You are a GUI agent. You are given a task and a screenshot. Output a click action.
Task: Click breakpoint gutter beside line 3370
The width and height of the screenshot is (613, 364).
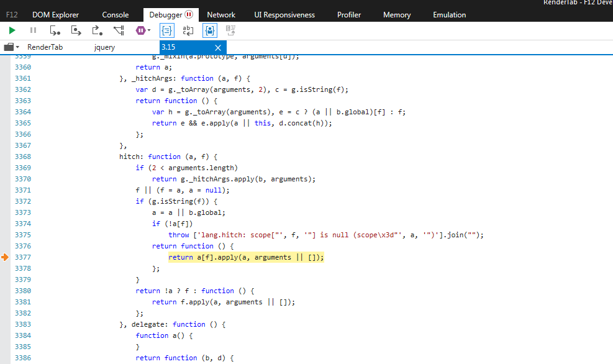pos(5,179)
